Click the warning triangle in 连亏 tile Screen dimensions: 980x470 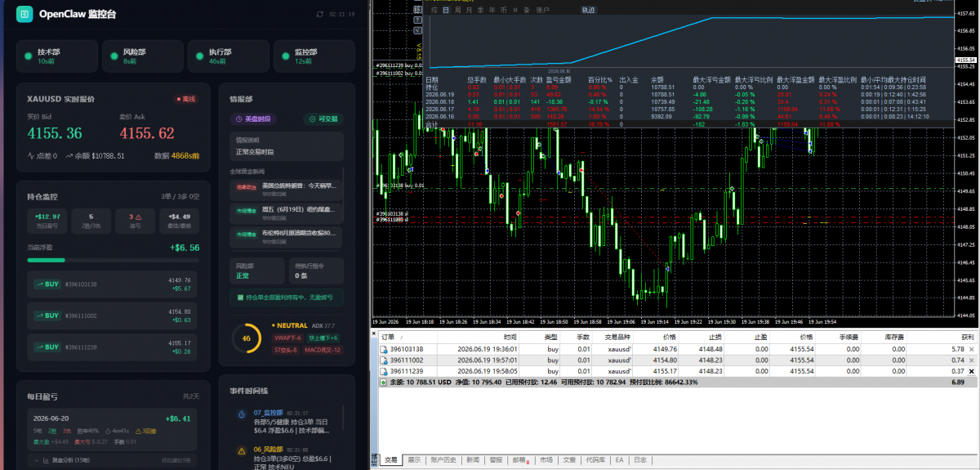[140, 217]
